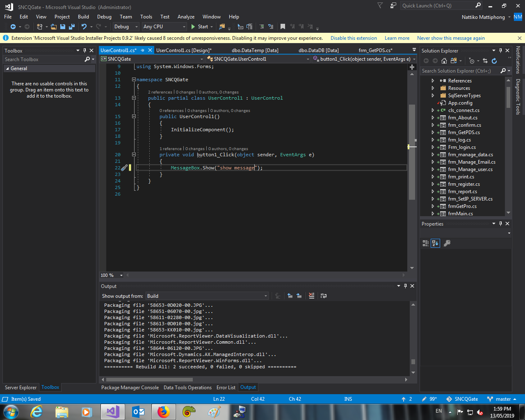Viewport: 525px width, 420px height.
Task: Open the Notifications side tab
Action: 518,59
